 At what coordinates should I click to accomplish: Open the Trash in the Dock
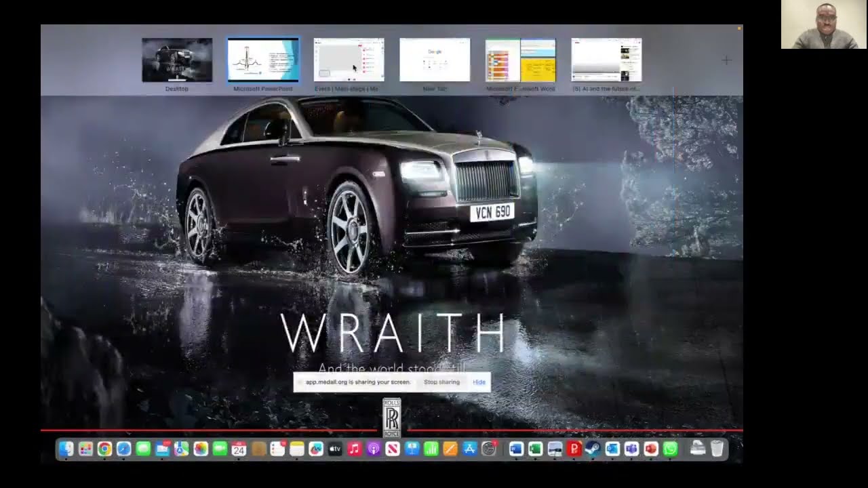tap(717, 449)
